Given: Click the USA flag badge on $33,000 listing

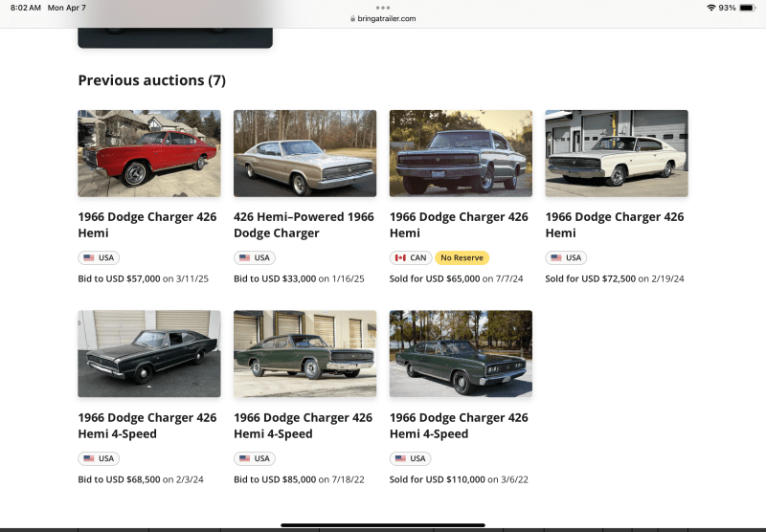Looking at the screenshot, I should coord(255,257).
